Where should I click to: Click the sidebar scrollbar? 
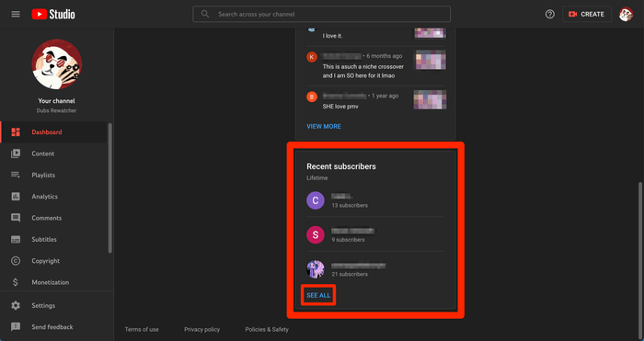pos(109,188)
